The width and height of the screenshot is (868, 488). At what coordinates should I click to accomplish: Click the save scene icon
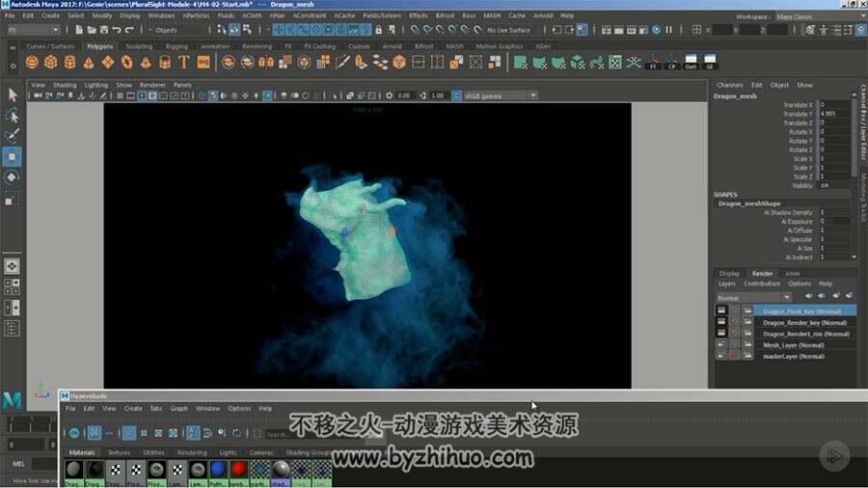103,30
